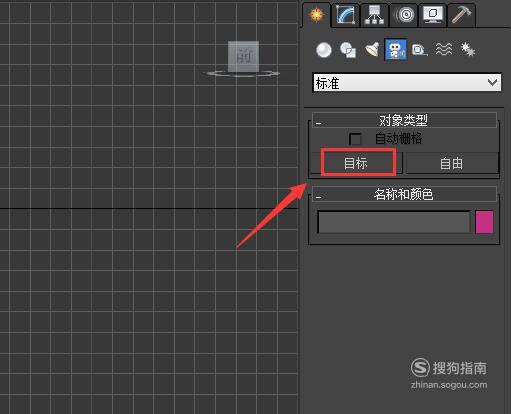This screenshot has width=511, height=414.
Task: Select the Space Warps waves icon
Action: tap(444, 50)
